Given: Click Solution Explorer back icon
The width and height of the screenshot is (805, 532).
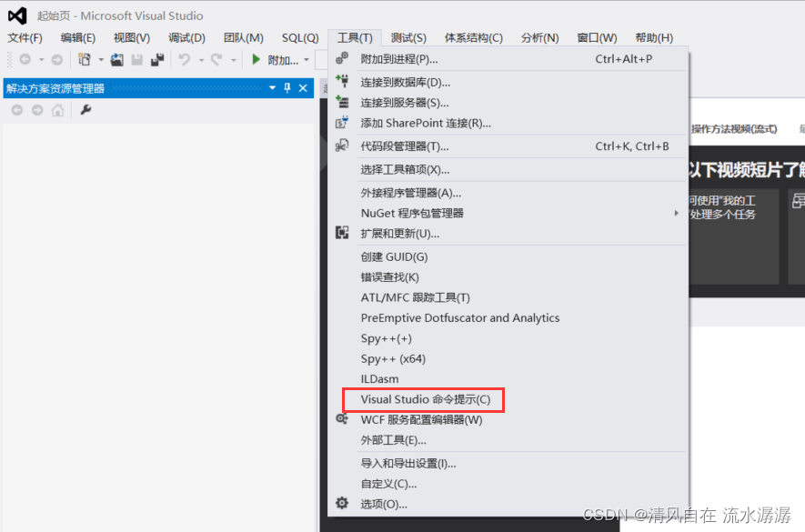Looking at the screenshot, I should [17, 110].
